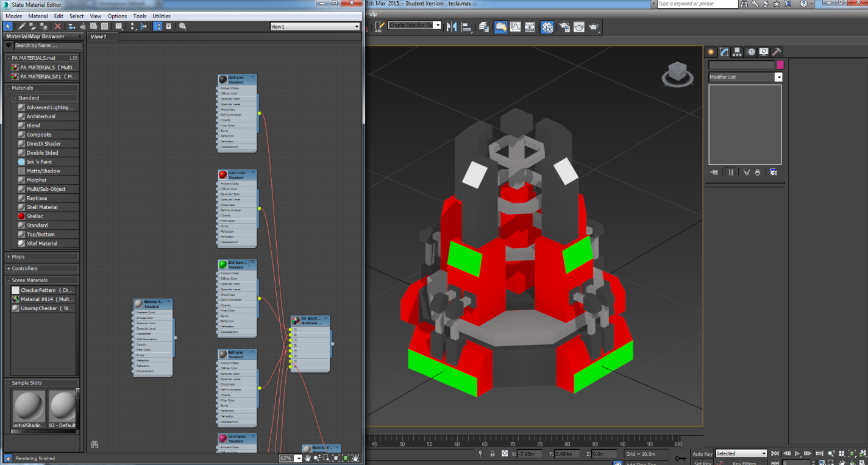Toggle the Layer Explorer icon
The height and width of the screenshot is (465, 868).
(x=485, y=27)
